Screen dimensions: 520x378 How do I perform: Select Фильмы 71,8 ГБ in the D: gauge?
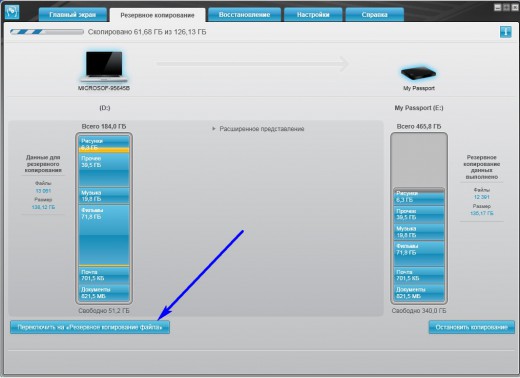point(104,235)
